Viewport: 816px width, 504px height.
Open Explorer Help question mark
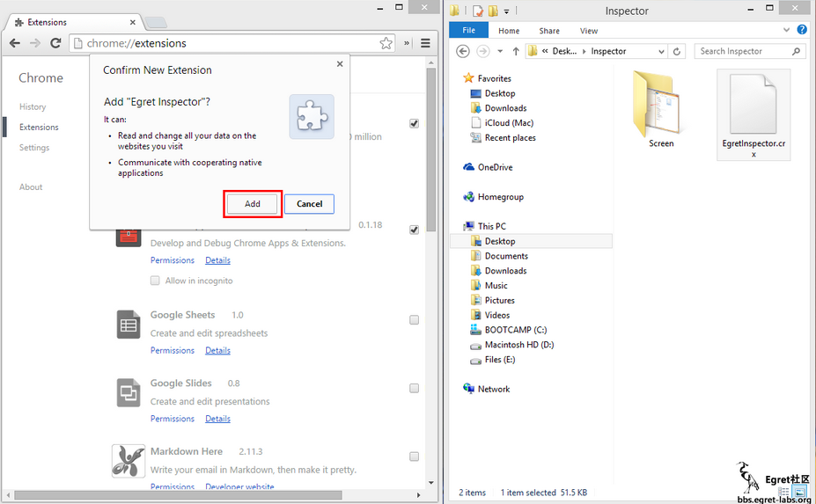(802, 30)
